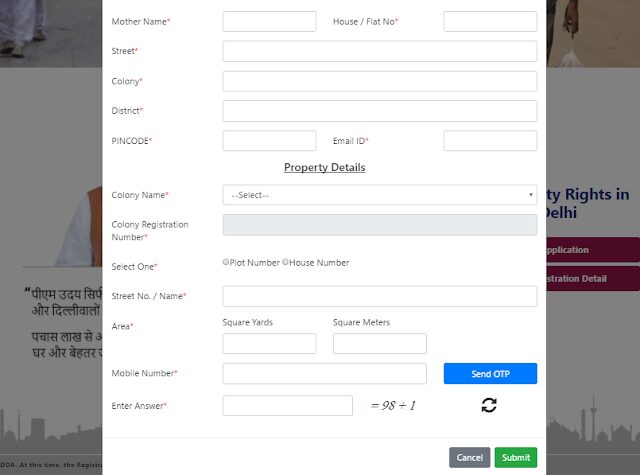Select the Plot Number radio option
Screen dimensions: 640x475
point(226,262)
